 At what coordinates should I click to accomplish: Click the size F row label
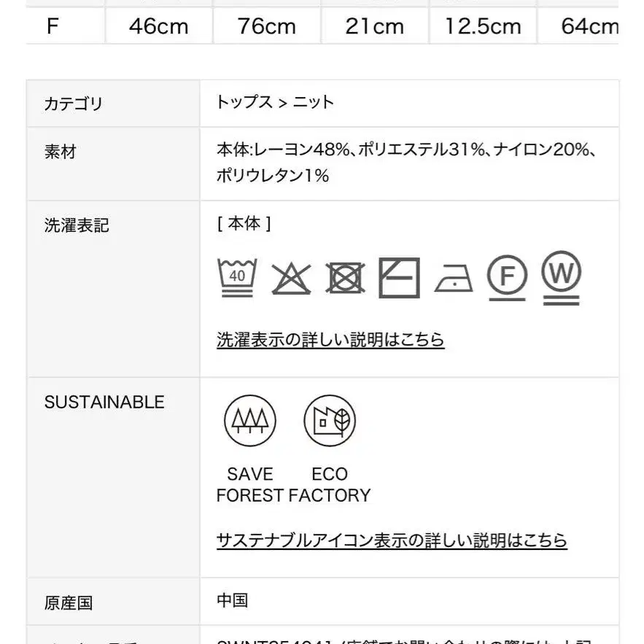tap(53, 26)
